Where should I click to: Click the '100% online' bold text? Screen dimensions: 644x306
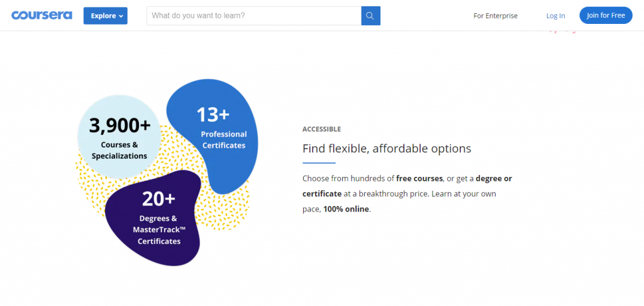coord(347,208)
